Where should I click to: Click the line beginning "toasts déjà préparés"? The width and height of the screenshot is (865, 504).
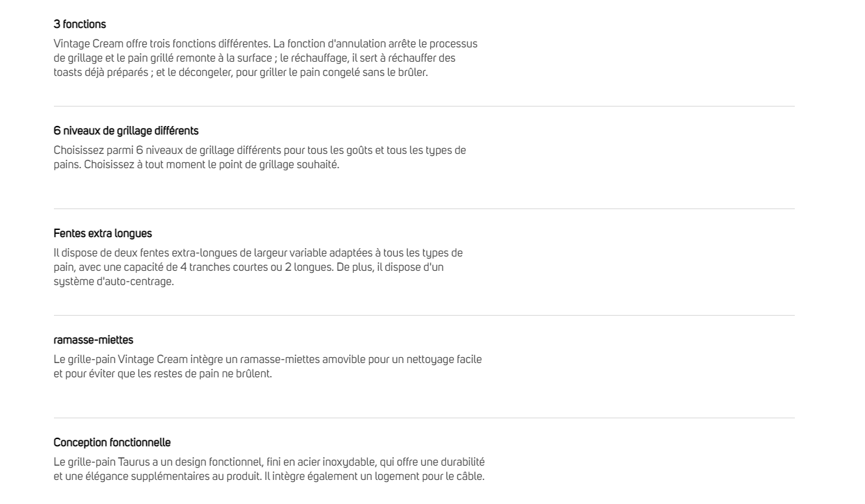pyautogui.click(x=240, y=73)
